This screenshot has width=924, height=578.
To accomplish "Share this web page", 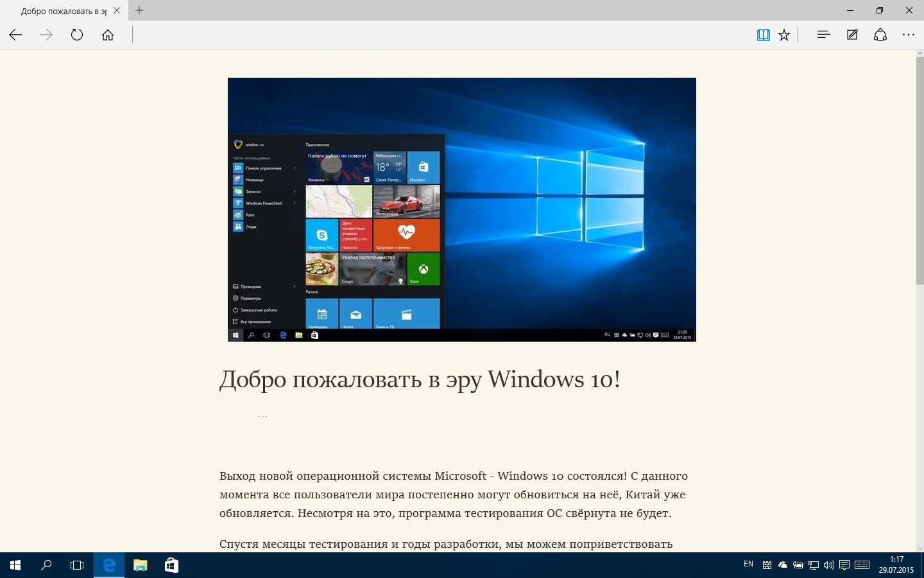I will (880, 35).
